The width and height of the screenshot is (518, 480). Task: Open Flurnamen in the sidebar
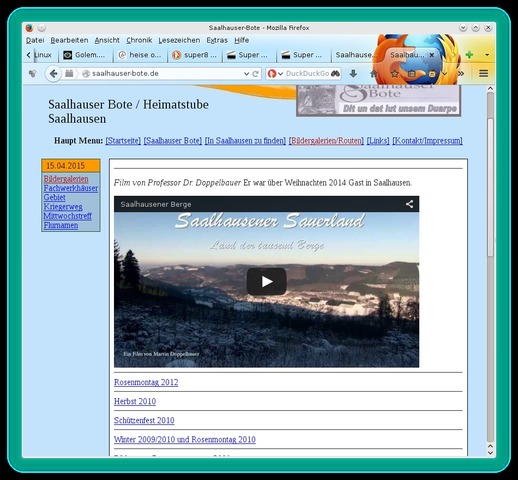click(61, 225)
